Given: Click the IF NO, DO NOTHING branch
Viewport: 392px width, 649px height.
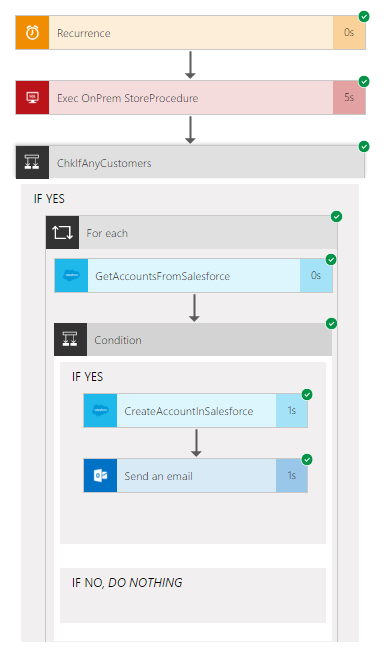Looking at the screenshot, I should point(193,595).
